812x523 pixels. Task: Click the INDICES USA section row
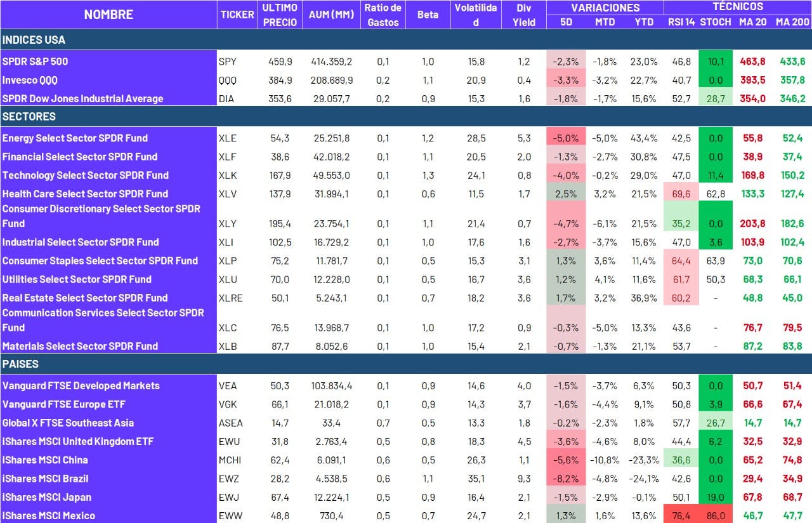[406, 39]
